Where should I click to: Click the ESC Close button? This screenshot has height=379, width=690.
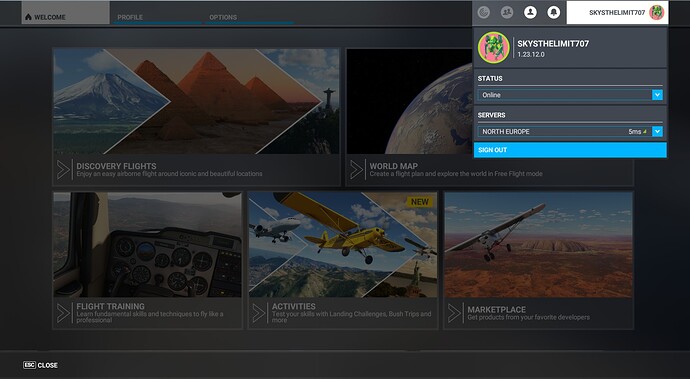(x=40, y=365)
